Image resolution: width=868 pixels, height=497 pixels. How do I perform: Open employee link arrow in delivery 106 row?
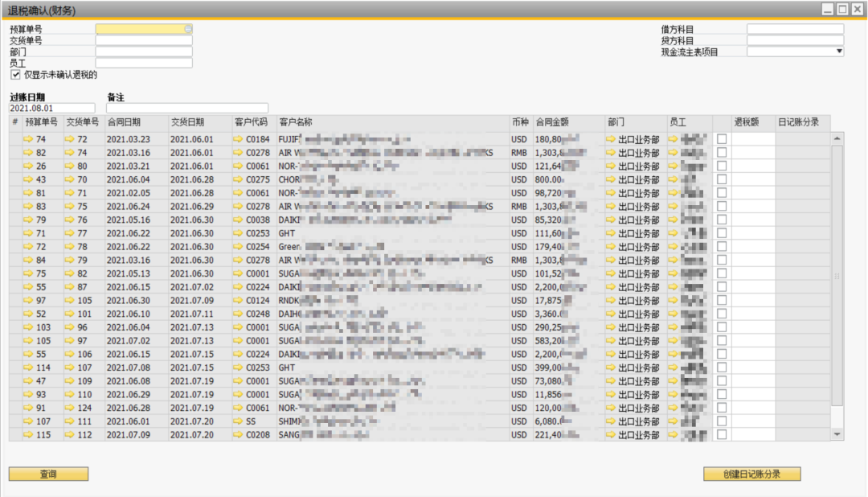click(674, 354)
